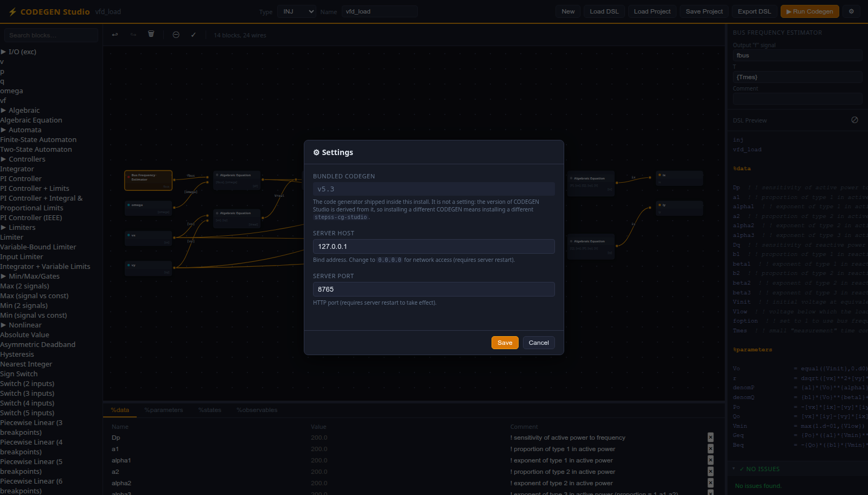Viewport: 868px width, 495px height.
Task: Select Absolute Value block
Action: (24, 335)
